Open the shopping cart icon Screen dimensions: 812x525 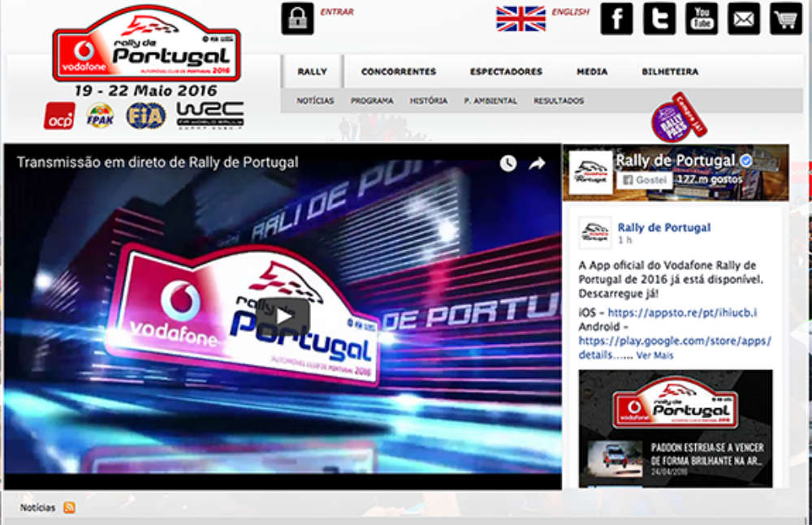click(786, 19)
